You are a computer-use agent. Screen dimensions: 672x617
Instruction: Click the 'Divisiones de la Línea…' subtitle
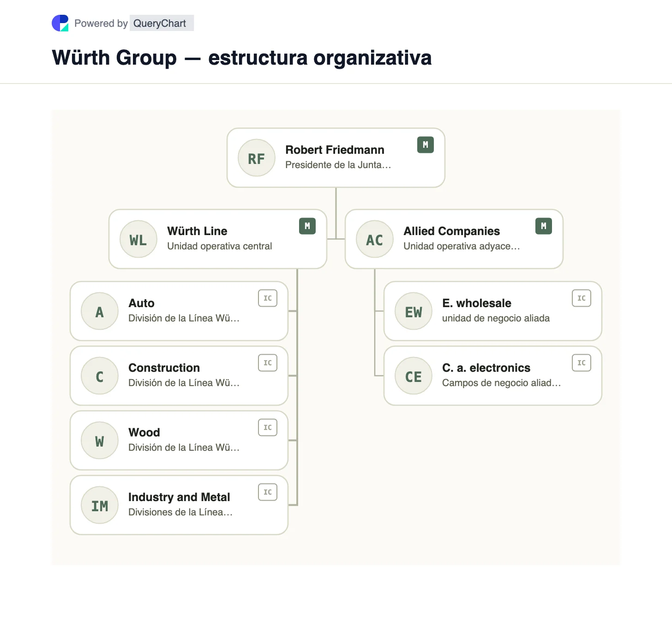click(180, 512)
